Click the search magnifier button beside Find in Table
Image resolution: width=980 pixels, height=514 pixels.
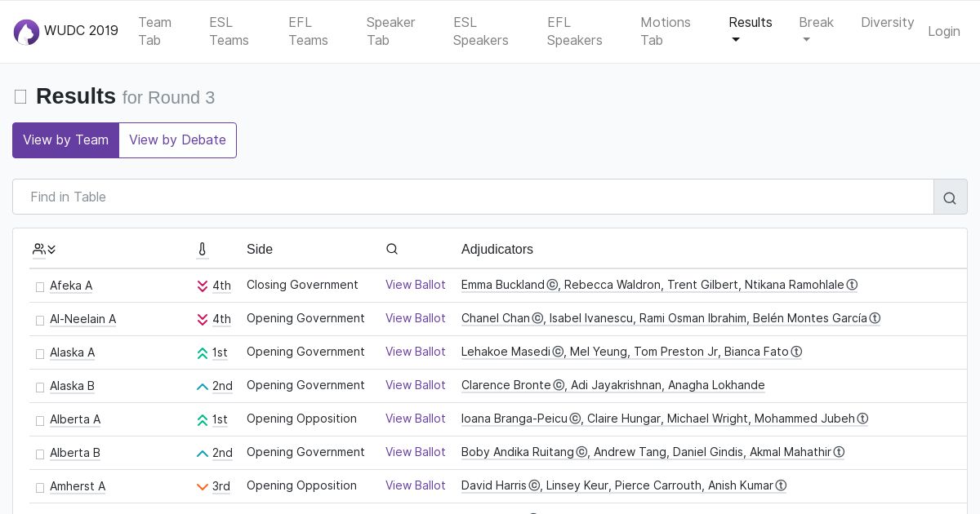tap(950, 197)
